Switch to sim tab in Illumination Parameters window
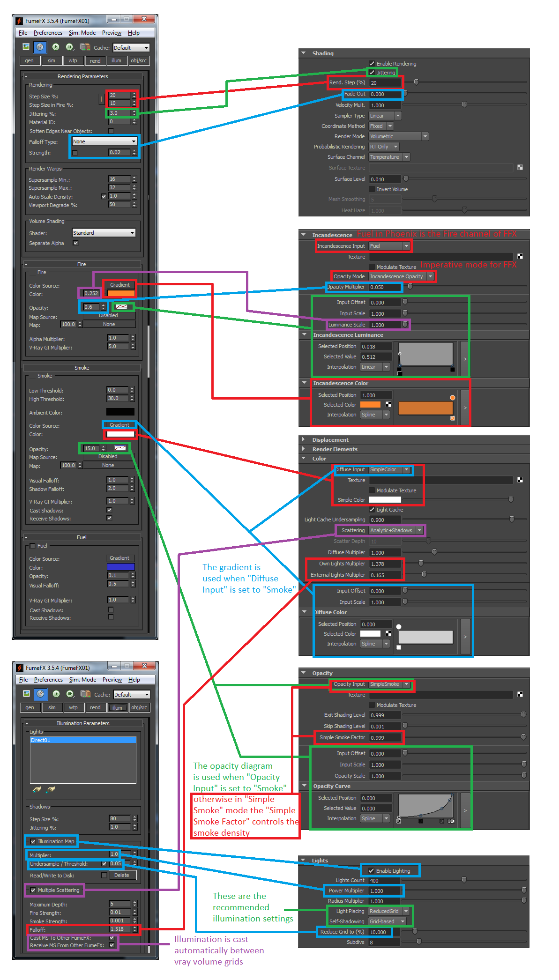The height and width of the screenshot is (980, 559). click(52, 707)
